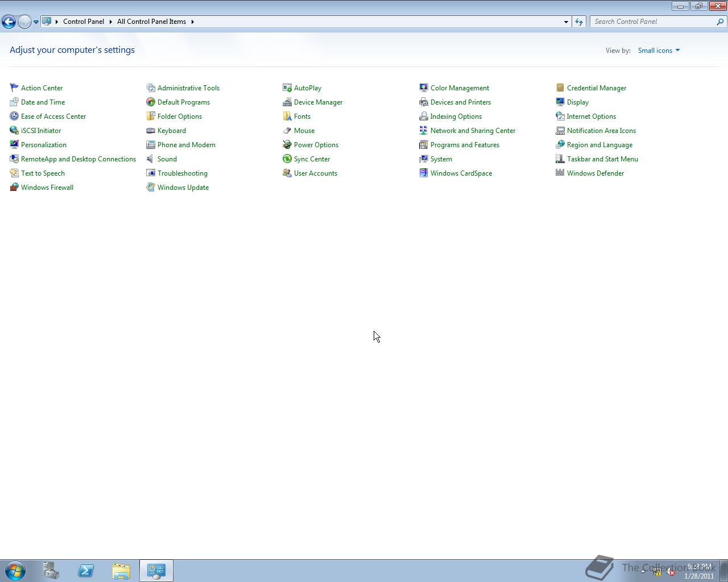
Task: Click the Color Management icon
Action: [424, 88]
